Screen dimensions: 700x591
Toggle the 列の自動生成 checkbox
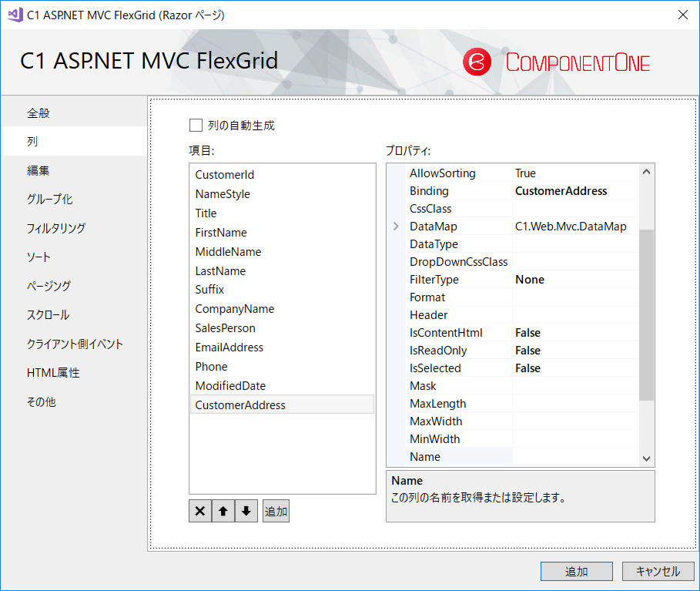(196, 125)
